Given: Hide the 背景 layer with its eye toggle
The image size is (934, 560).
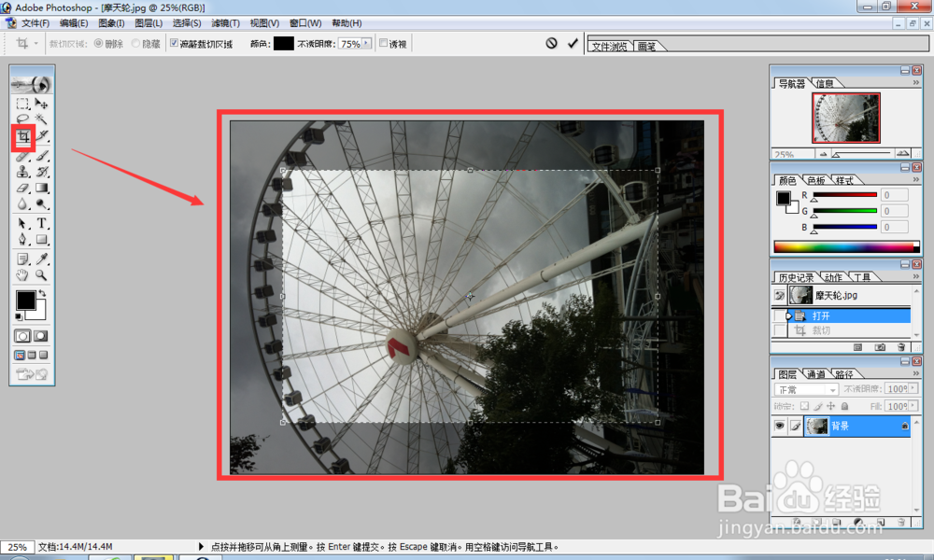Looking at the screenshot, I should pyautogui.click(x=780, y=426).
